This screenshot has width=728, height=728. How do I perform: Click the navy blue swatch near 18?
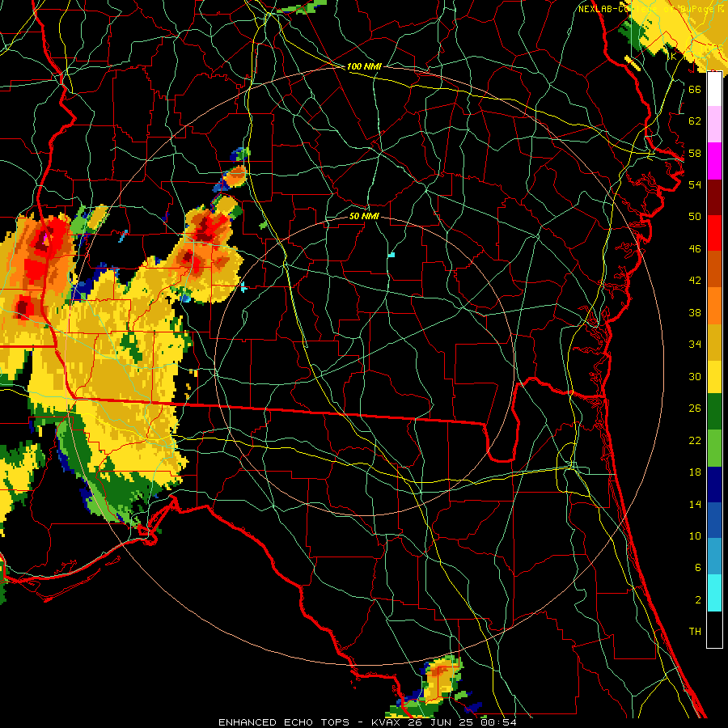point(714,485)
